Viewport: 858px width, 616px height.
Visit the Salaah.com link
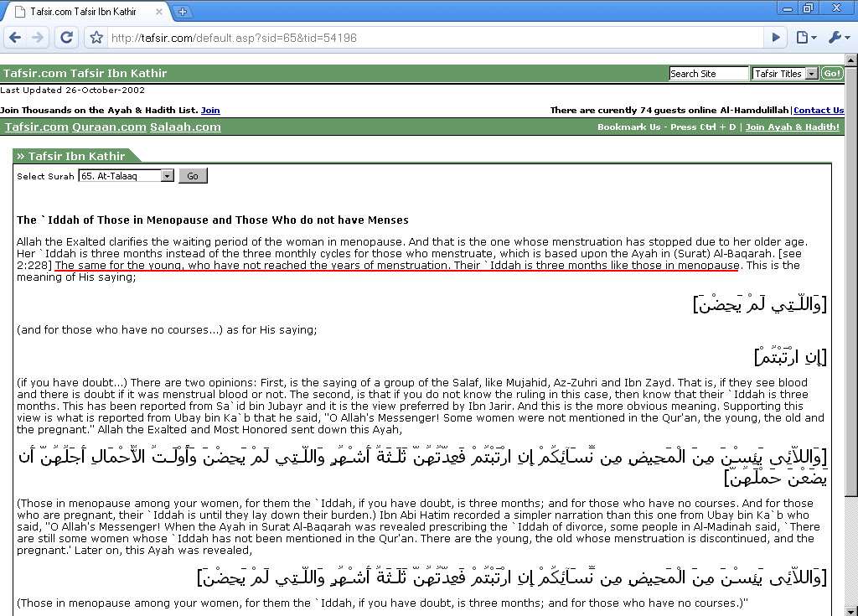pyautogui.click(x=185, y=127)
